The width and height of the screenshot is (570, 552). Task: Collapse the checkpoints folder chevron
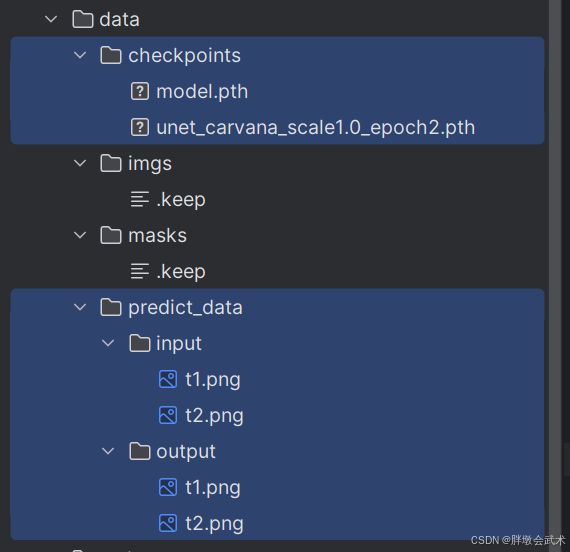pos(80,55)
